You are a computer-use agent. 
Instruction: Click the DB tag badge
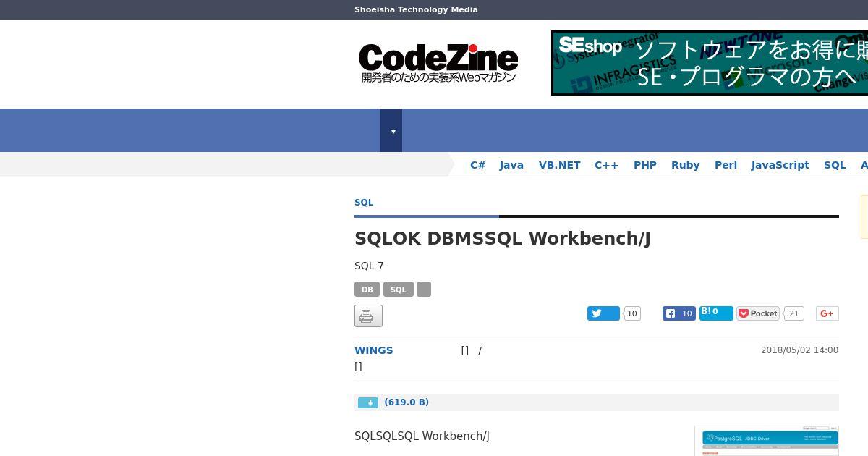367,290
